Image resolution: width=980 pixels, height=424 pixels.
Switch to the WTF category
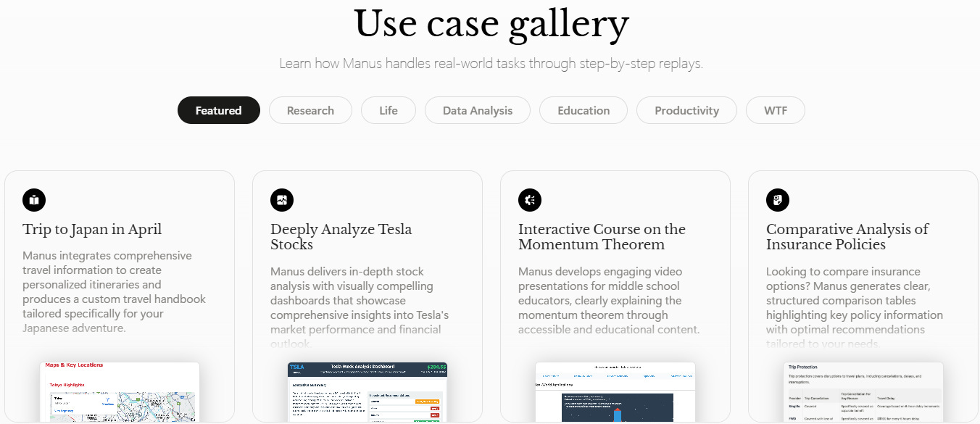[x=776, y=110]
